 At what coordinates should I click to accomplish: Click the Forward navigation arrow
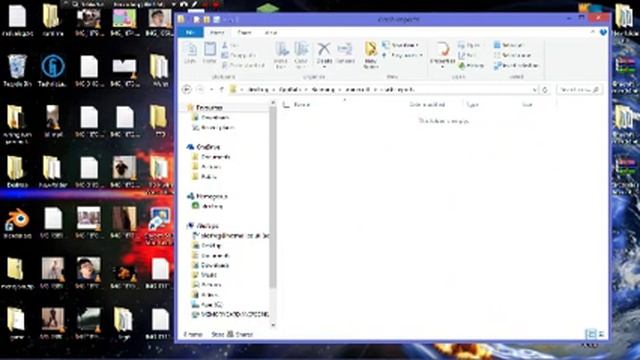coord(200,89)
